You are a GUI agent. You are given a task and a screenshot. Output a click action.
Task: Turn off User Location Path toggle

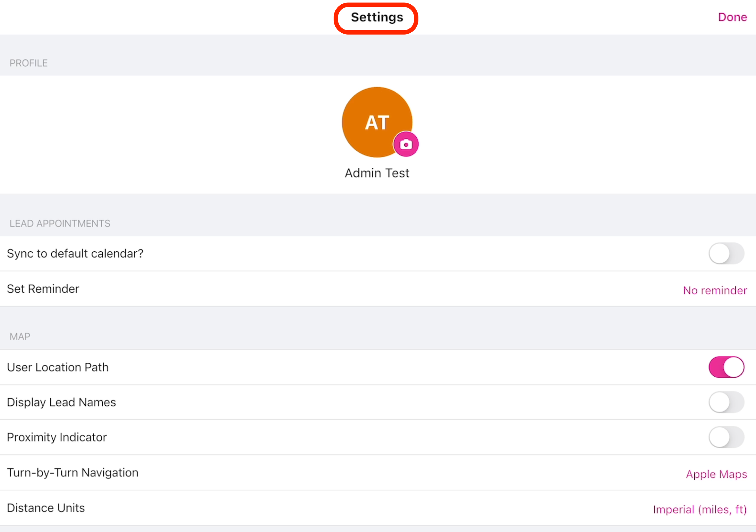pos(726,367)
